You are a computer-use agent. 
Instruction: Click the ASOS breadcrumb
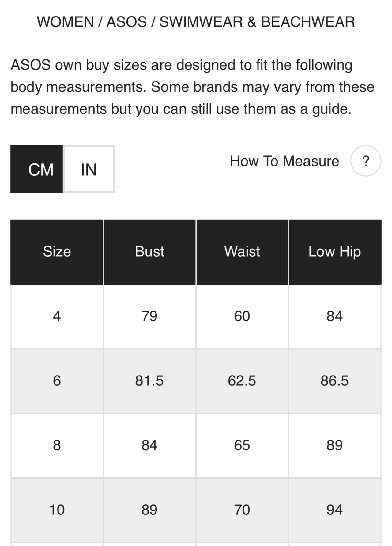point(126,22)
